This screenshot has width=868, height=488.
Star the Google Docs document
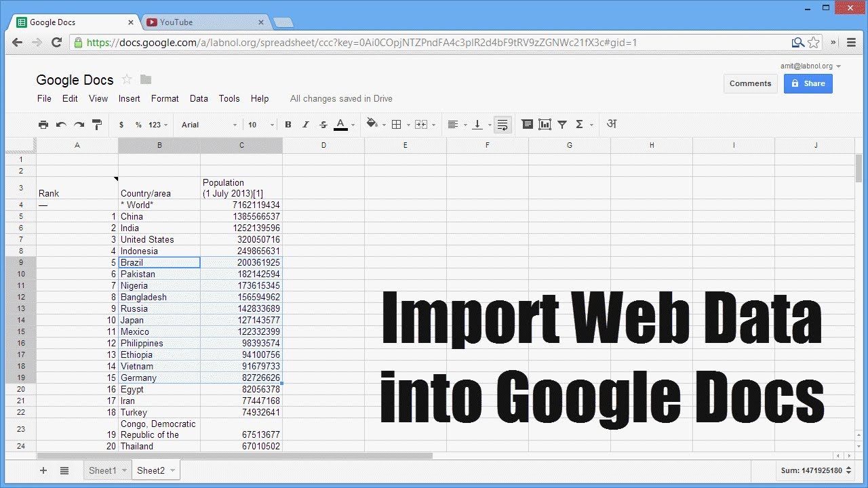127,79
